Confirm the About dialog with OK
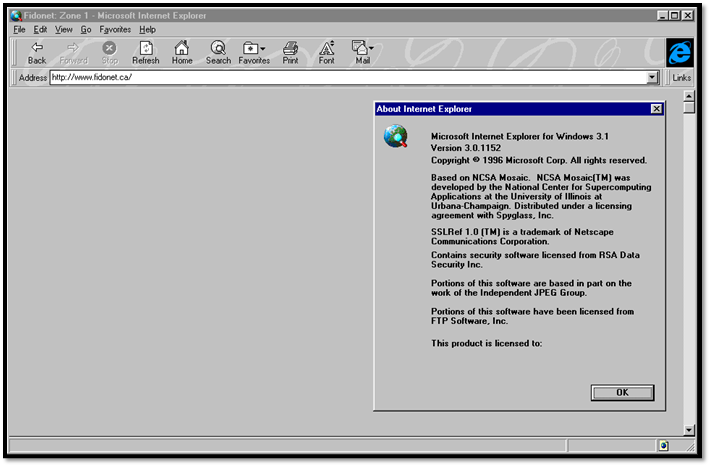711x467 pixels. 622,393
